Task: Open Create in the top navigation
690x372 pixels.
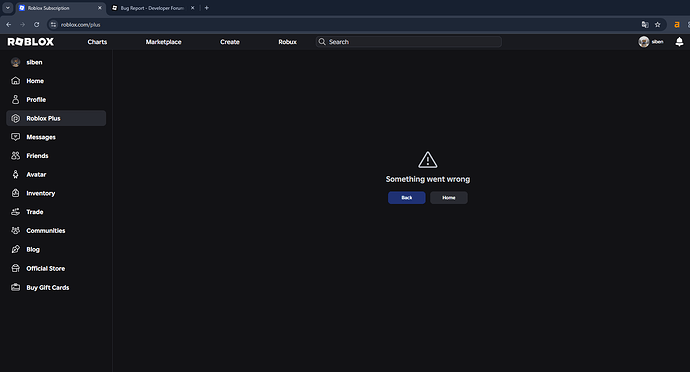Action: coord(230,42)
